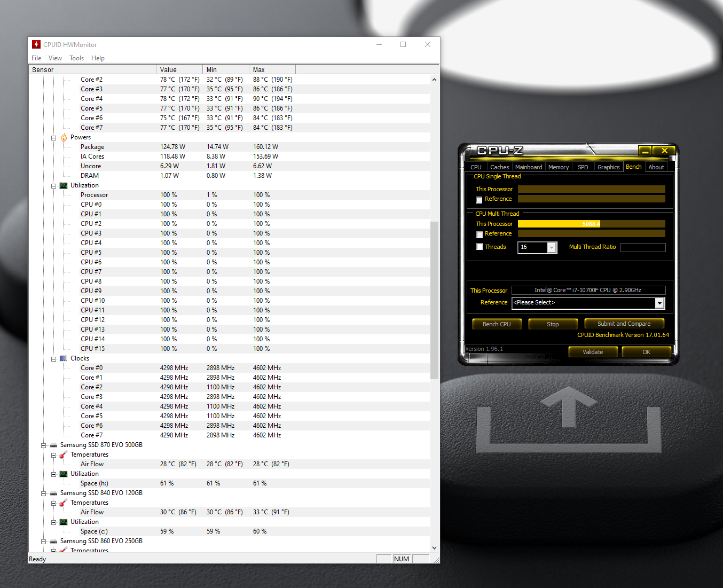
Task: Stop the running CPU-Z benchmark
Action: click(553, 324)
